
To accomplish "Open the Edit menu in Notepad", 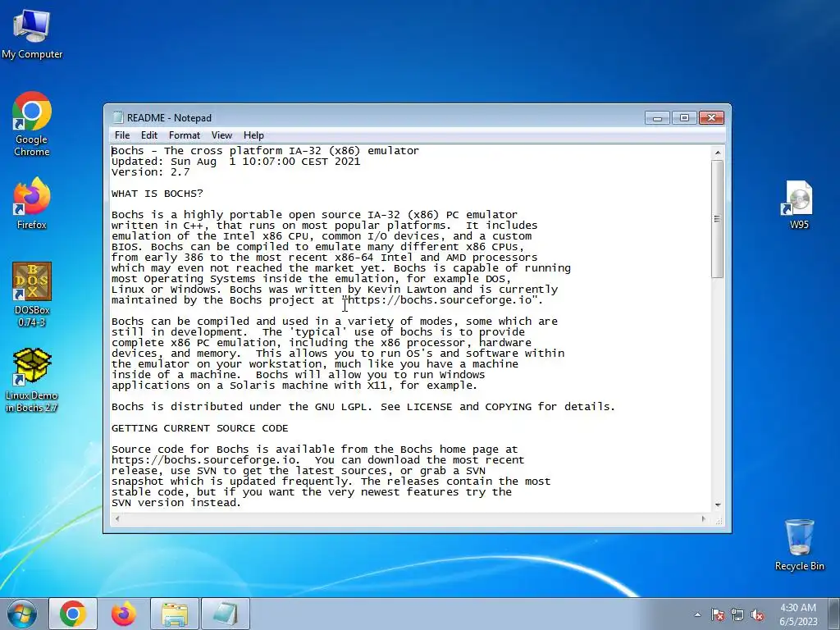I will coord(149,135).
